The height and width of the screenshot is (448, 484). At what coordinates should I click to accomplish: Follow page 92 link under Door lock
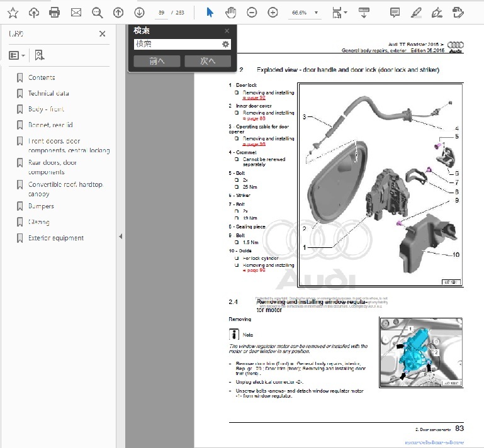point(254,98)
